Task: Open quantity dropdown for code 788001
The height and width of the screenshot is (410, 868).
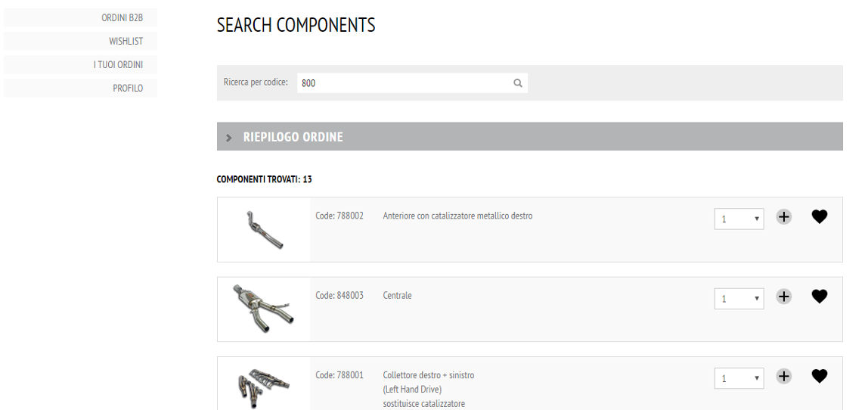Action: tap(739, 378)
